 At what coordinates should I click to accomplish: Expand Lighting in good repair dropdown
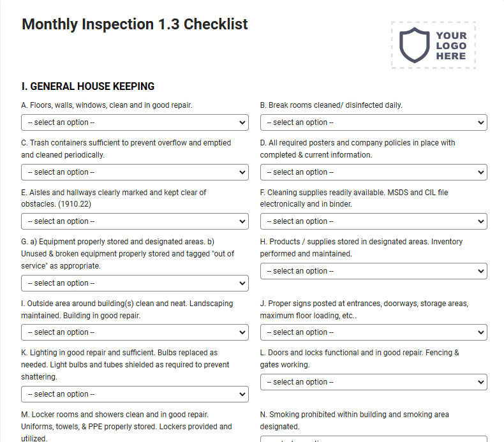135,394
